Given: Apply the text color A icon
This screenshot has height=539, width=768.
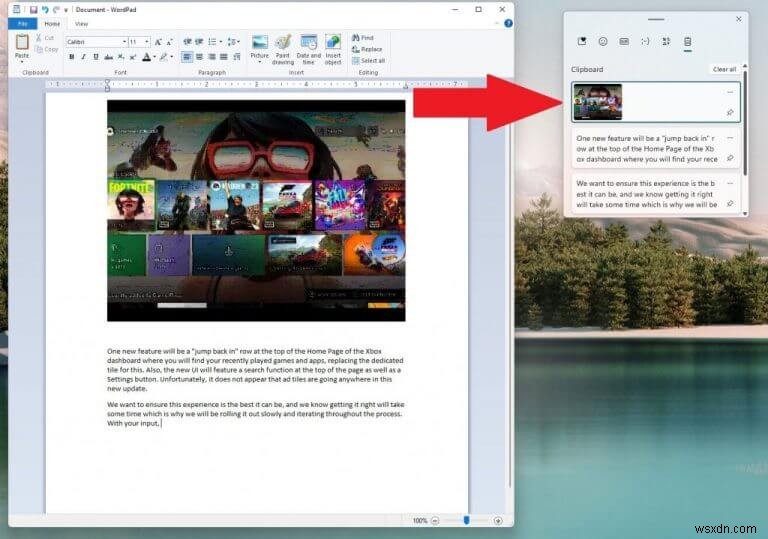Looking at the screenshot, I should pyautogui.click(x=146, y=57).
